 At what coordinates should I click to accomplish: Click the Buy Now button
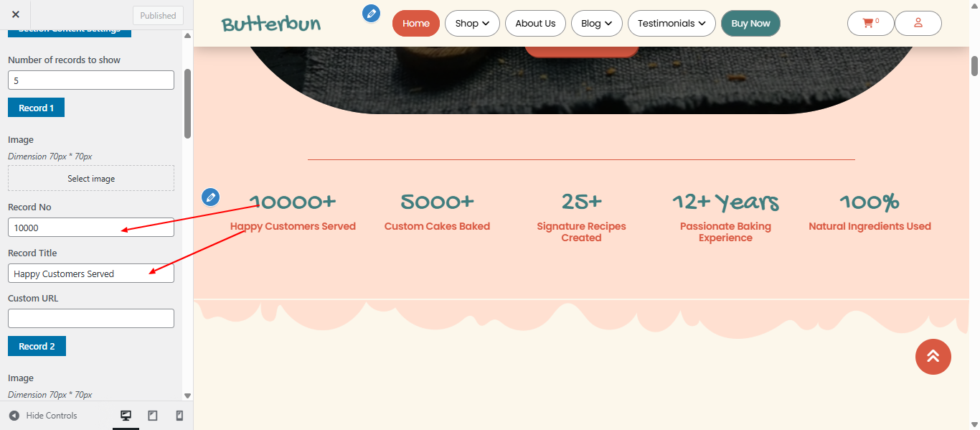coord(750,23)
